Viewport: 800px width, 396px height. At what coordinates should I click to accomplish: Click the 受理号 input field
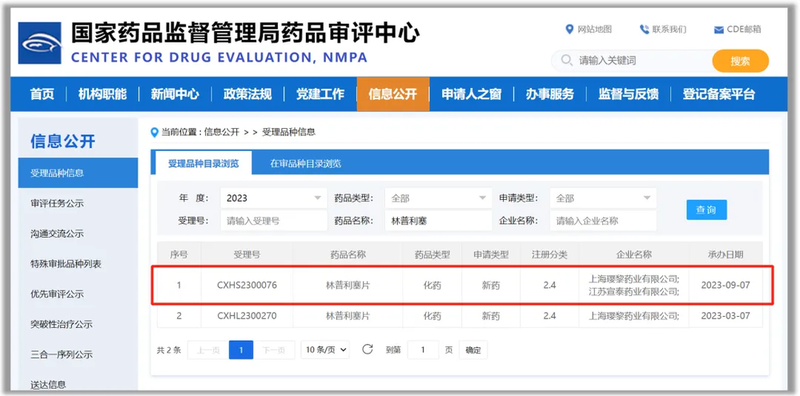[x=273, y=221]
